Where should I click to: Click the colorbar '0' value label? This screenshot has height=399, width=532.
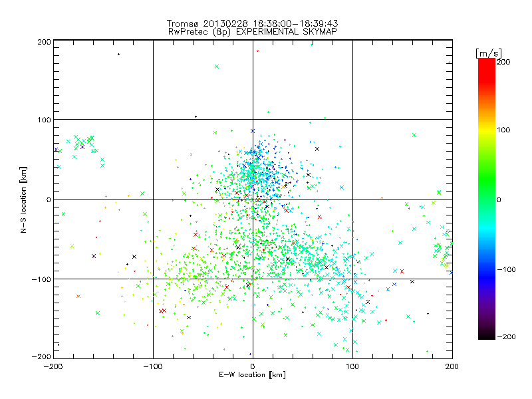[499, 200]
